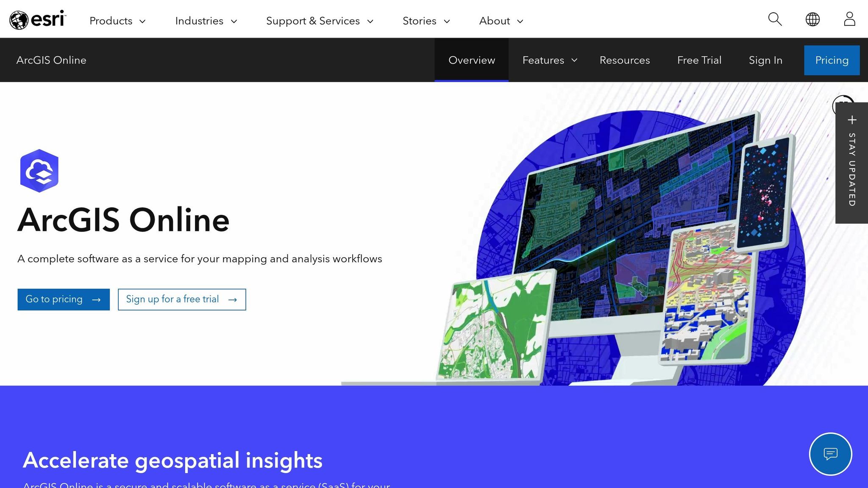Open the Sign In link
The image size is (868, 488).
[x=765, y=60]
